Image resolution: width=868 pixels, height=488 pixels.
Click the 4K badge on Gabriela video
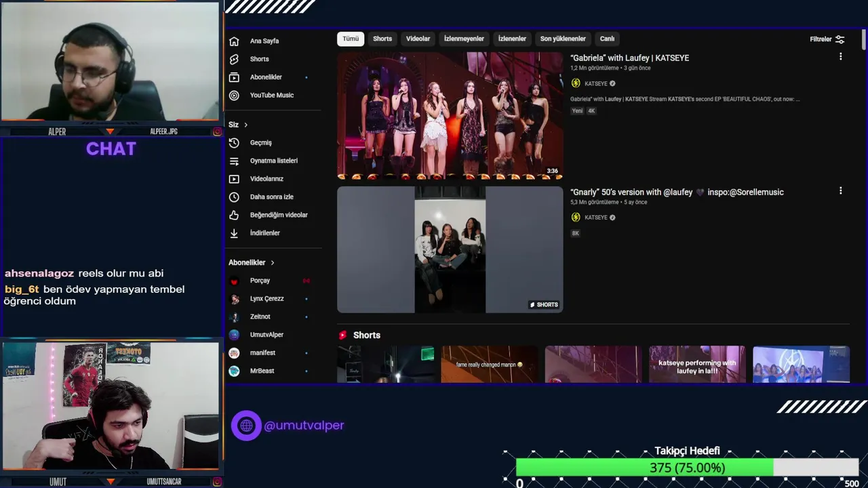click(591, 111)
